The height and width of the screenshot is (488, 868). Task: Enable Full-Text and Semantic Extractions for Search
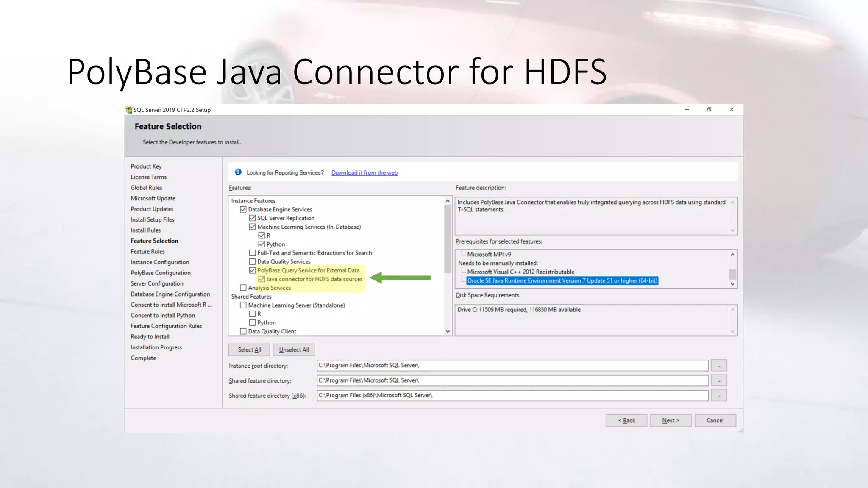click(x=253, y=253)
